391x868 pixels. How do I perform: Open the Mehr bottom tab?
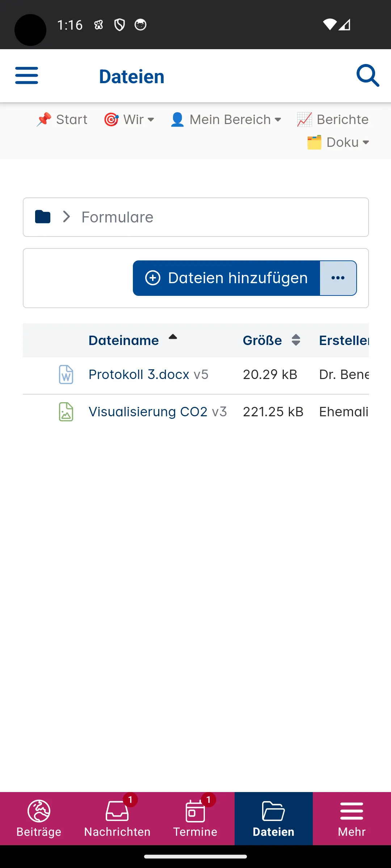point(352,819)
